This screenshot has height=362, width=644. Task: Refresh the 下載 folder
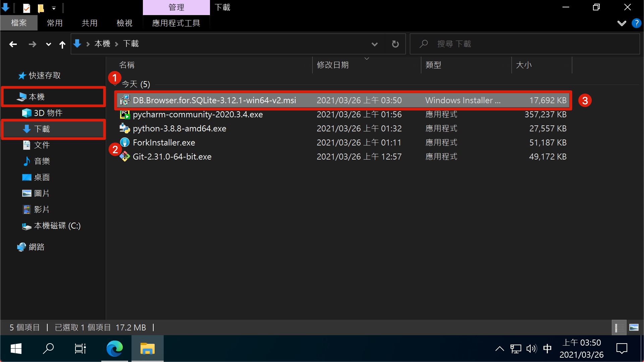395,44
